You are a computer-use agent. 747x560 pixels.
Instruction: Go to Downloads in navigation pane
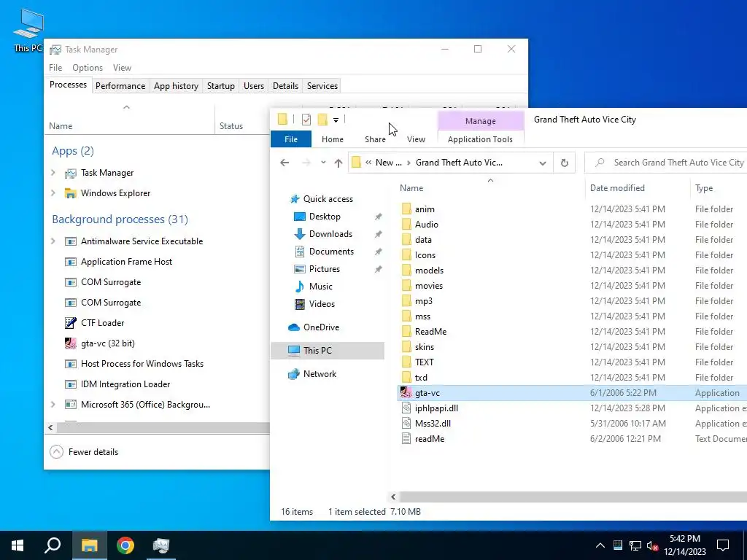(330, 234)
